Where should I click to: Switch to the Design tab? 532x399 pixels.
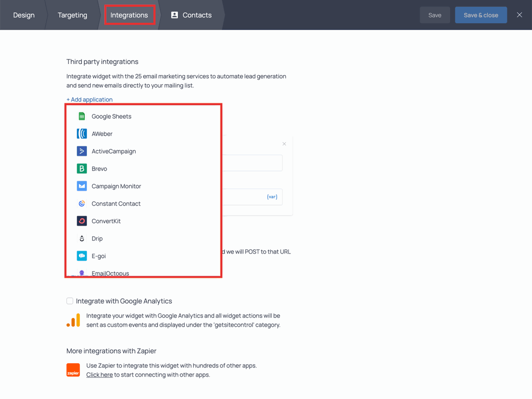click(24, 15)
